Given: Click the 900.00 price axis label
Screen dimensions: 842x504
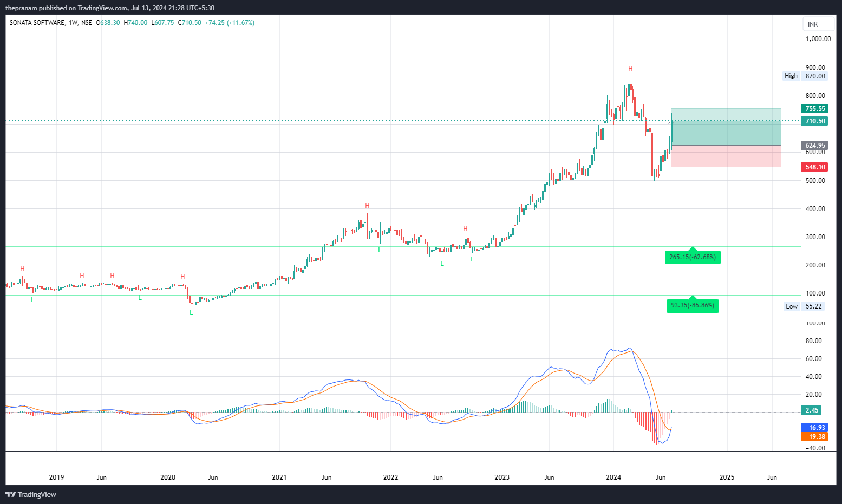Looking at the screenshot, I should pyautogui.click(x=815, y=68).
